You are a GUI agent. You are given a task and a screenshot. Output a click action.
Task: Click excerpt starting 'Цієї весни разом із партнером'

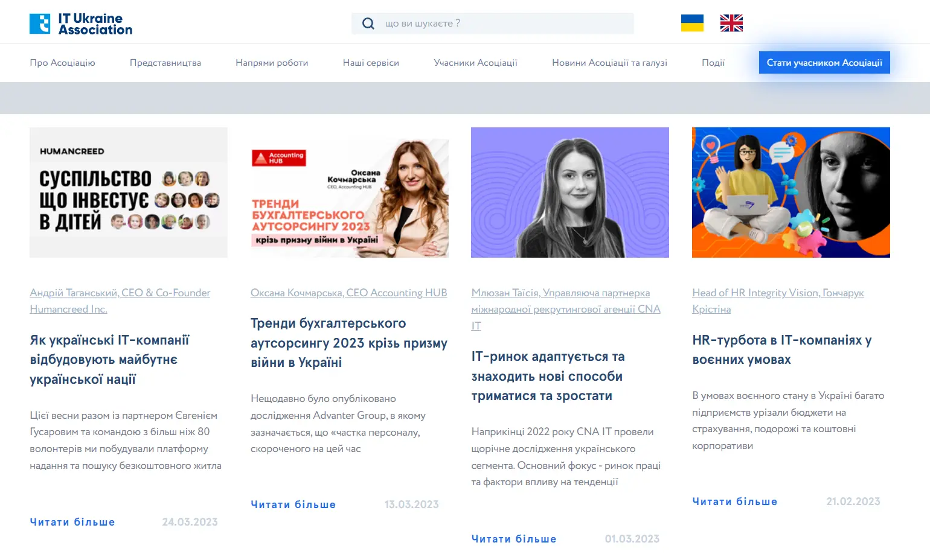(126, 441)
